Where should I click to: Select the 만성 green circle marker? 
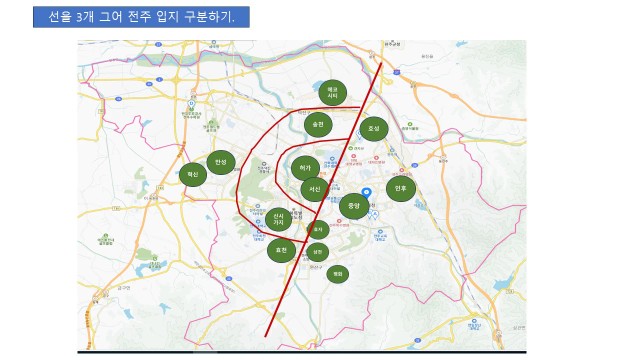(x=221, y=162)
